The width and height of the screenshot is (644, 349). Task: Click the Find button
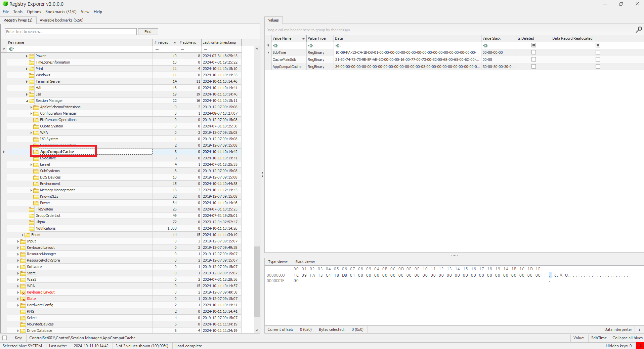point(148,32)
